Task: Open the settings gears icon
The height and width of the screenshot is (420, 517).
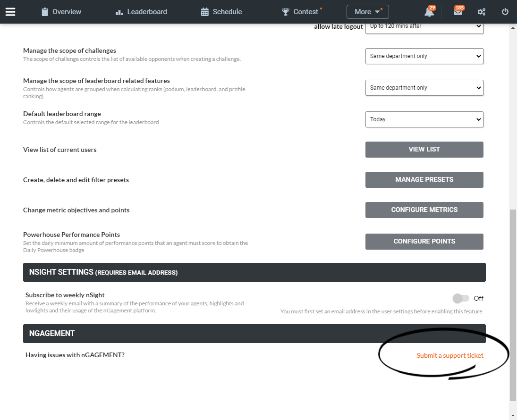Action: (x=482, y=12)
